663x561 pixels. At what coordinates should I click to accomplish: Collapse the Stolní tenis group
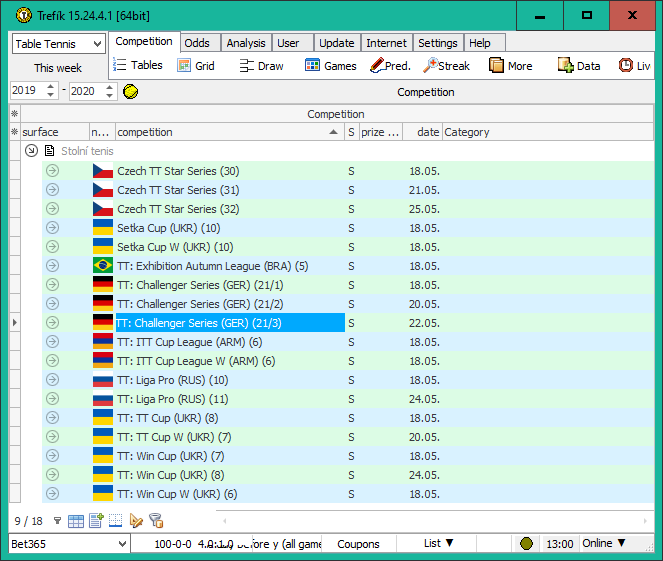point(31,151)
